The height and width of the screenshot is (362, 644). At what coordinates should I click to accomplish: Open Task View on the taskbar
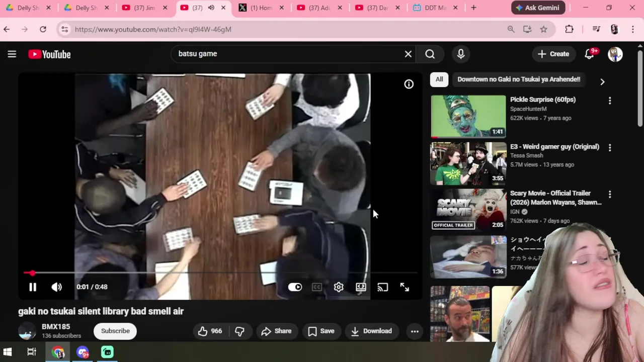[x=32, y=352]
